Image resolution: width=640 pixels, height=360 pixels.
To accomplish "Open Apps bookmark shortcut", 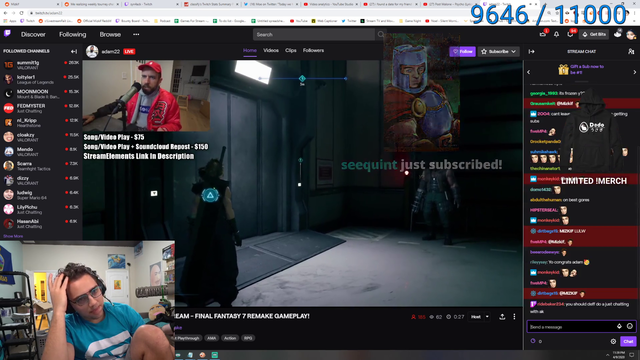I will point(9,21).
